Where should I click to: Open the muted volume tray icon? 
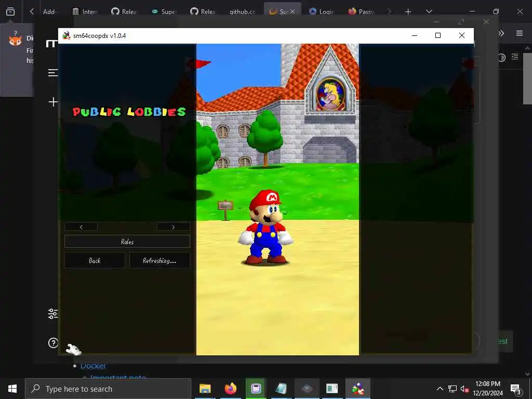[x=464, y=389]
